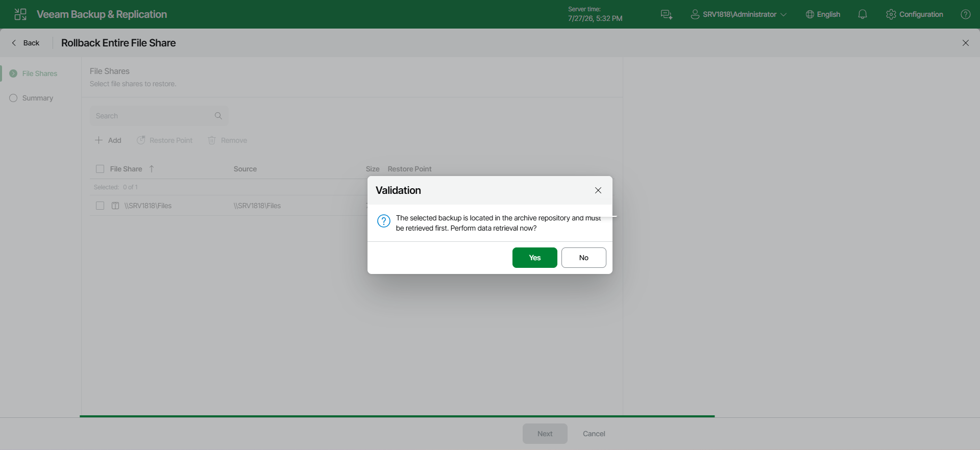The image size is (980, 450).
Task: Sort by File Share column header
Action: tap(126, 169)
